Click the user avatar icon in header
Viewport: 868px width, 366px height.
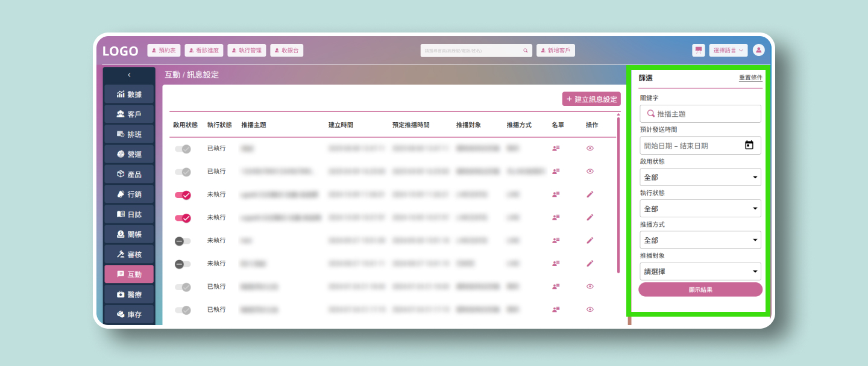[x=758, y=51]
